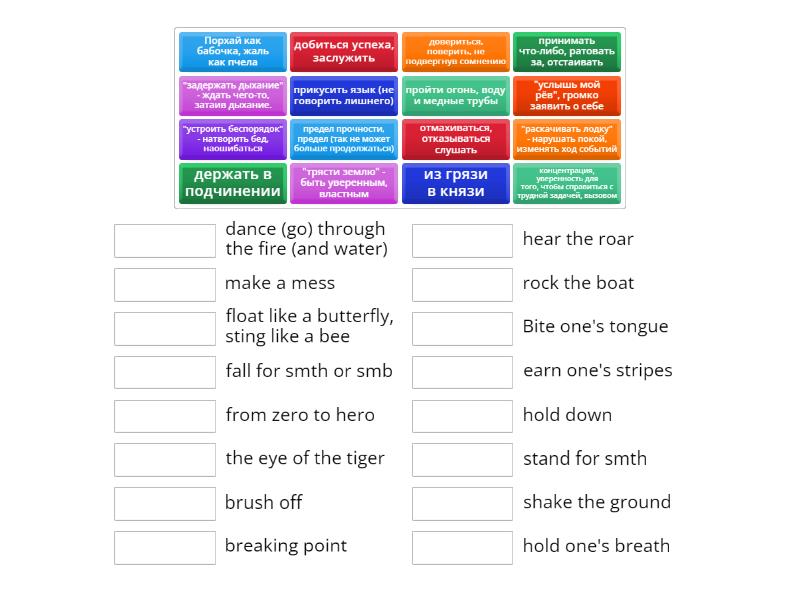Screen dimensions: 800x600
Task: Select the card 'услышь мой рёв'
Action: tap(565, 96)
